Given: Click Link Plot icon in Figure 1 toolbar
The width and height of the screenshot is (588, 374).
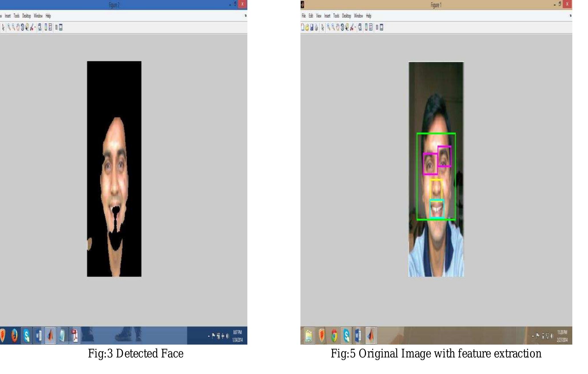Looking at the screenshot, I should click(x=360, y=27).
